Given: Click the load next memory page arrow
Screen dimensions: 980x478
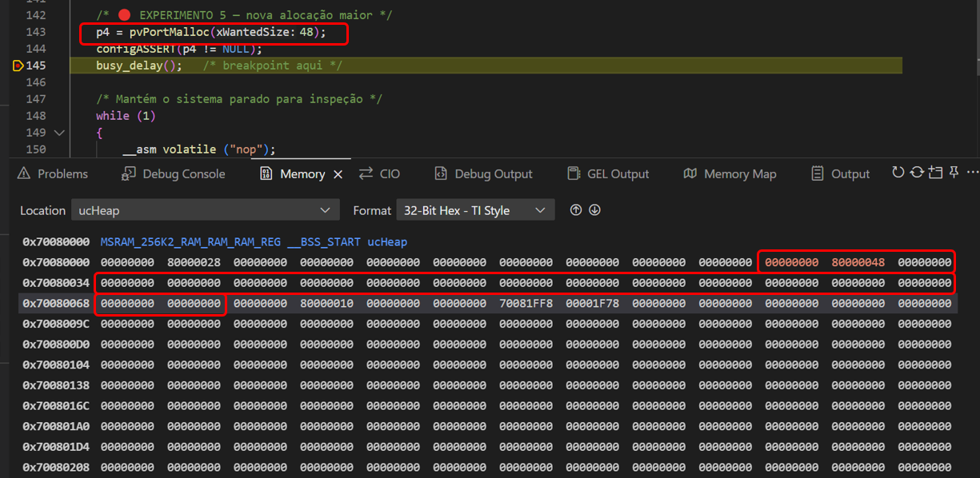Looking at the screenshot, I should coord(594,209).
